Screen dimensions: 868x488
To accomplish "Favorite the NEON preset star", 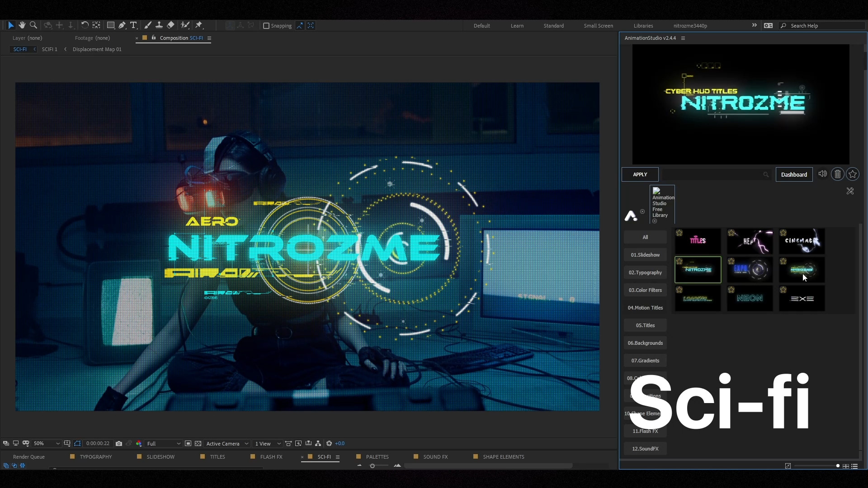I will (731, 290).
